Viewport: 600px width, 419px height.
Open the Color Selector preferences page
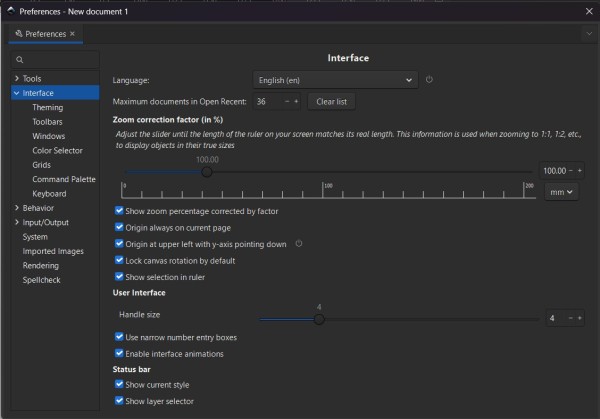click(x=57, y=150)
